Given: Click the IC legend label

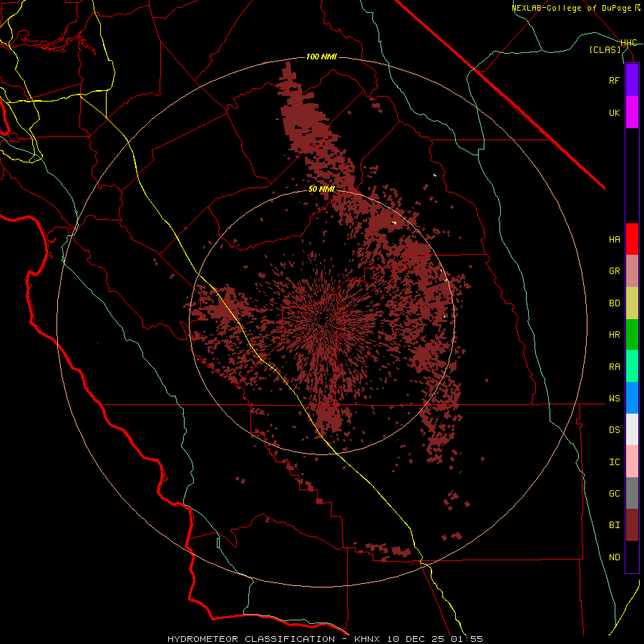Looking at the screenshot, I should [x=615, y=462].
